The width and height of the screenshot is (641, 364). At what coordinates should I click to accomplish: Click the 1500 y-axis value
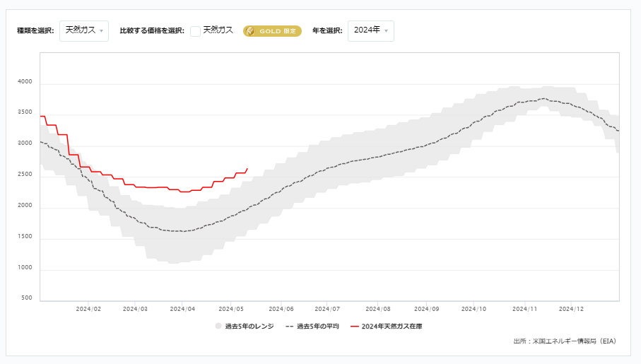pyautogui.click(x=25, y=236)
